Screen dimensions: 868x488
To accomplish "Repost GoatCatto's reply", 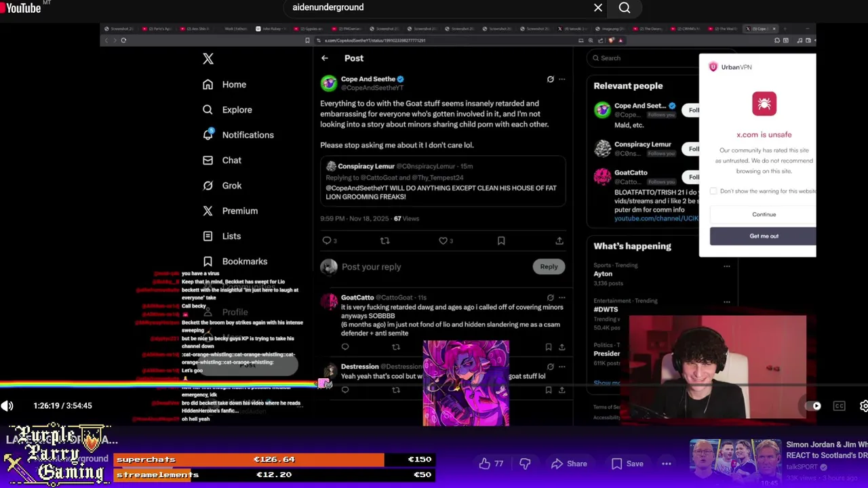I will [x=396, y=347].
